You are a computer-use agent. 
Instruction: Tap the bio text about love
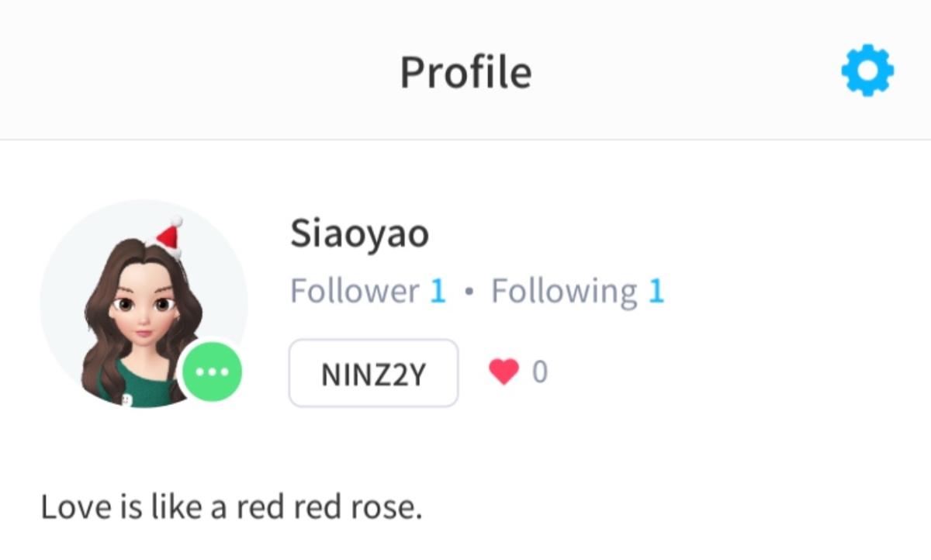pos(231,507)
